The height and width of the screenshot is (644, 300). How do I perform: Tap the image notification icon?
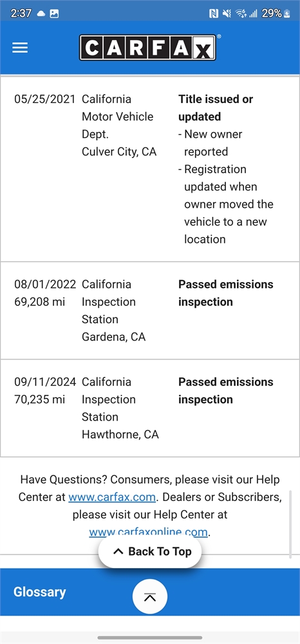[x=54, y=14]
